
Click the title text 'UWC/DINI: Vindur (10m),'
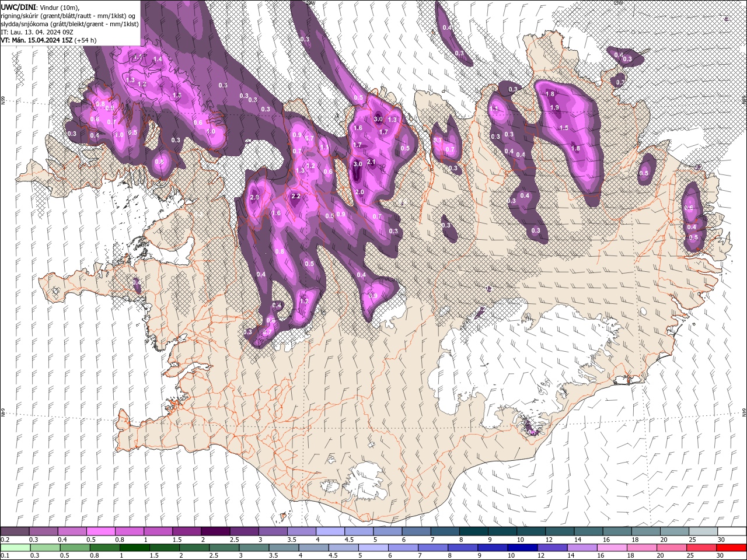pyautogui.click(x=40, y=6)
